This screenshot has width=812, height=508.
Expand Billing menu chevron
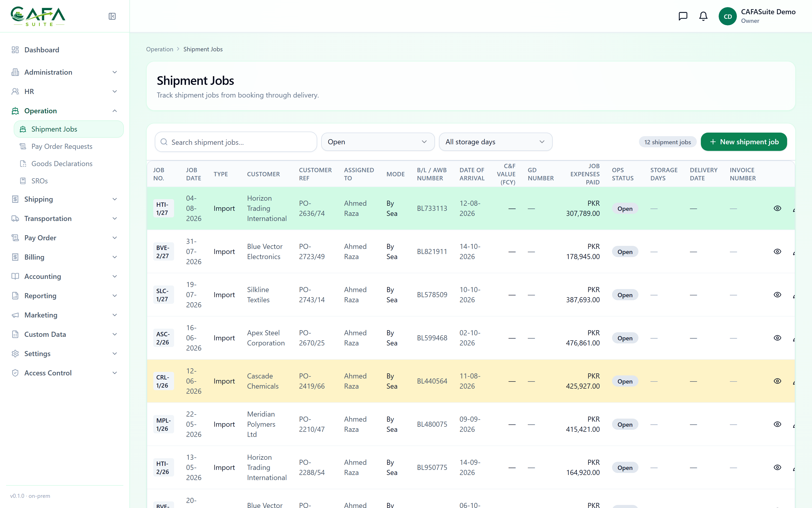(x=115, y=257)
